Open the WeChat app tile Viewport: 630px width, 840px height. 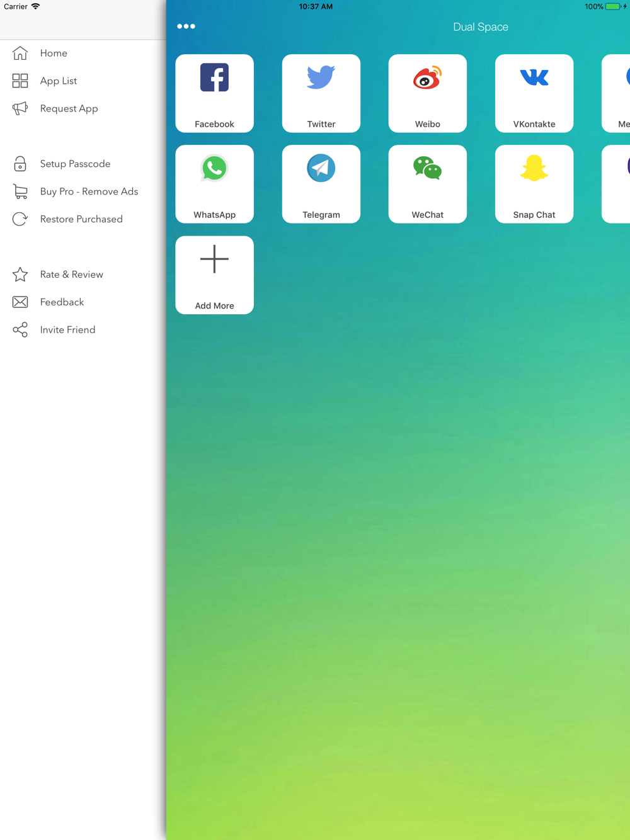428,184
